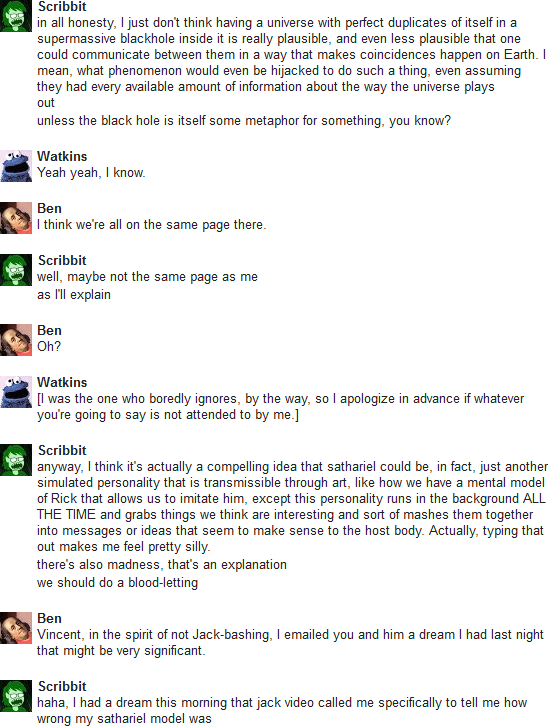
Task: Click the message "as I'll explain"
Action: coord(74,294)
